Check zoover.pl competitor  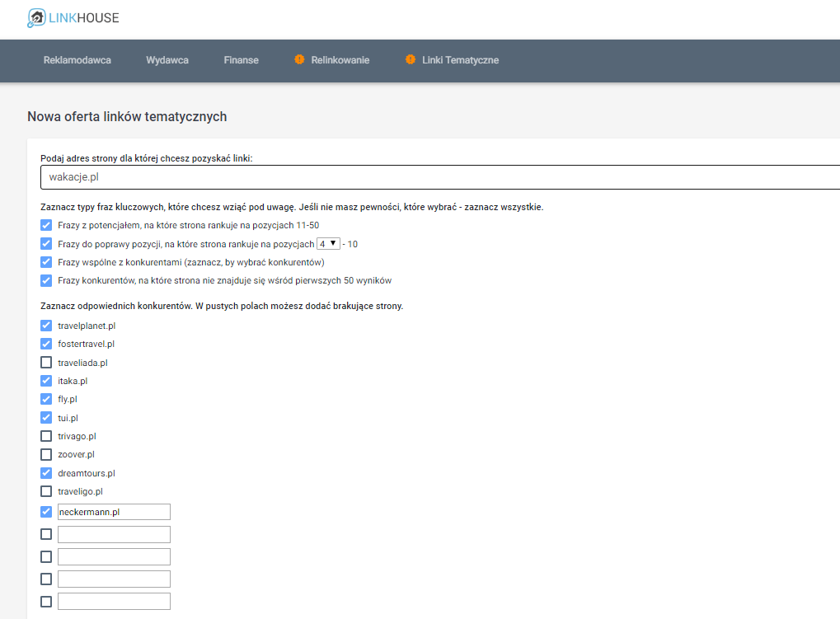pyautogui.click(x=46, y=454)
